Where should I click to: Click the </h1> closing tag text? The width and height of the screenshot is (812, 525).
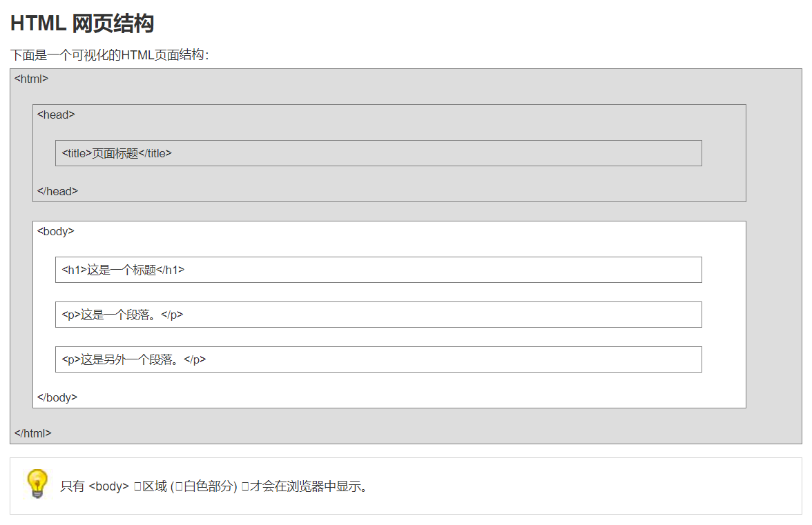170,270
